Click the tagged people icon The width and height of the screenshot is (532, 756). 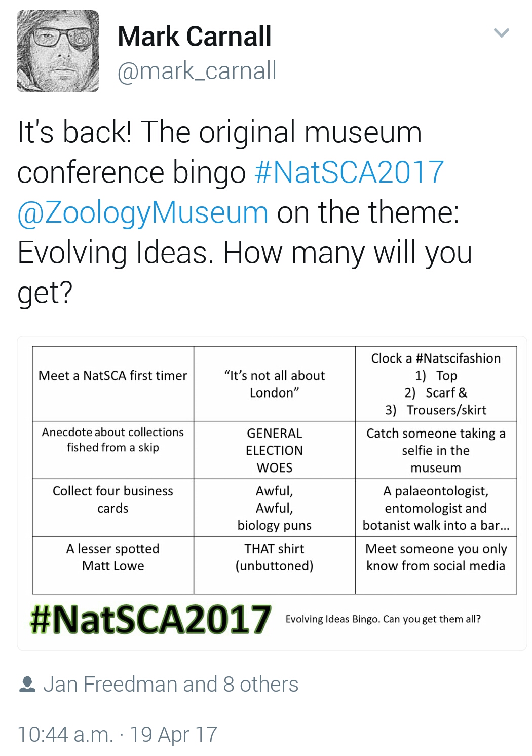[x=27, y=684]
